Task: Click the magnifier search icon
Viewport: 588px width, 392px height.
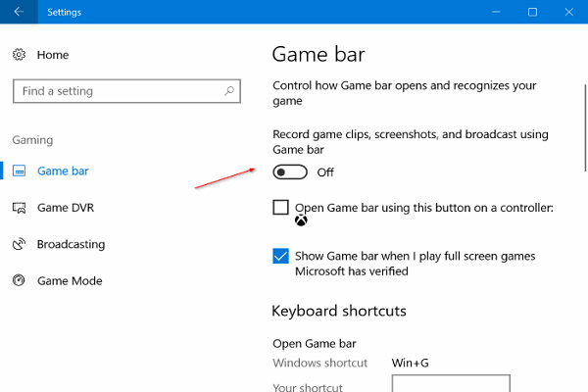Action: (x=229, y=91)
